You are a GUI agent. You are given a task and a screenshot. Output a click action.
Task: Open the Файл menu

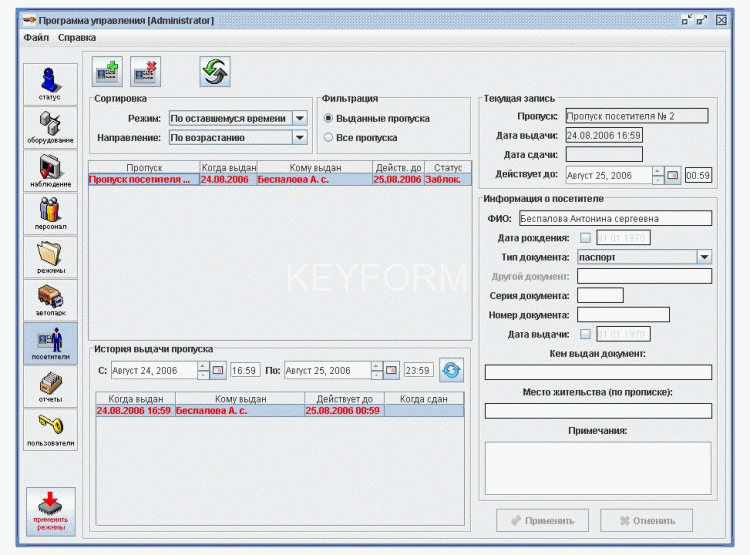[x=36, y=37]
